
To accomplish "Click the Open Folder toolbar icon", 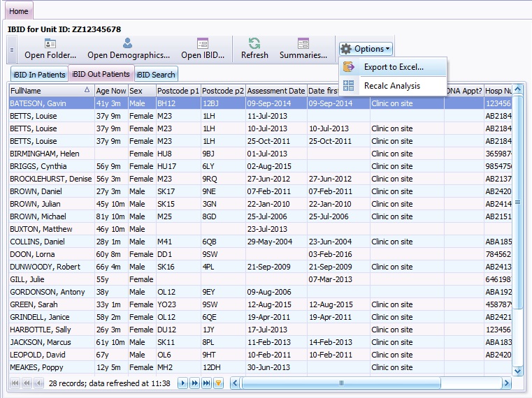I will tap(50, 43).
